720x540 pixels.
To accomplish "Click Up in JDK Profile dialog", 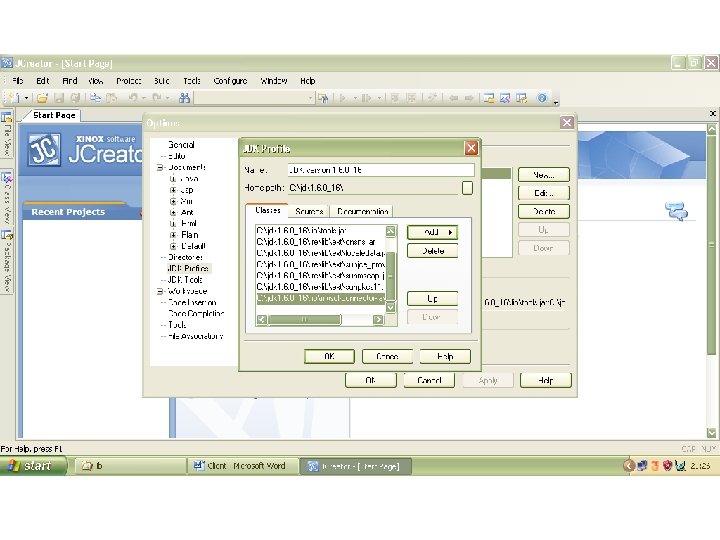I will tap(432, 298).
